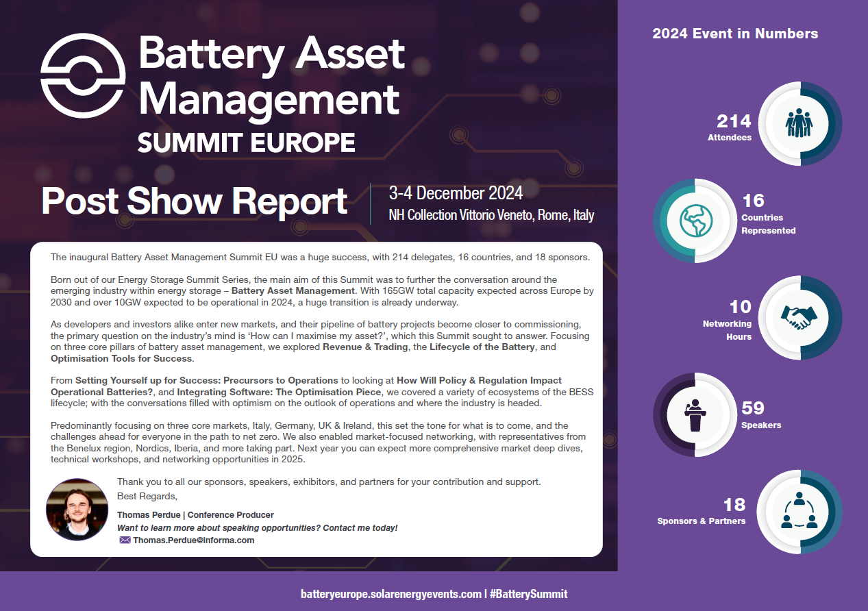Viewport: 868px width, 611px height.
Task: Click the Battery Asset Management logo icon
Action: click(x=84, y=76)
